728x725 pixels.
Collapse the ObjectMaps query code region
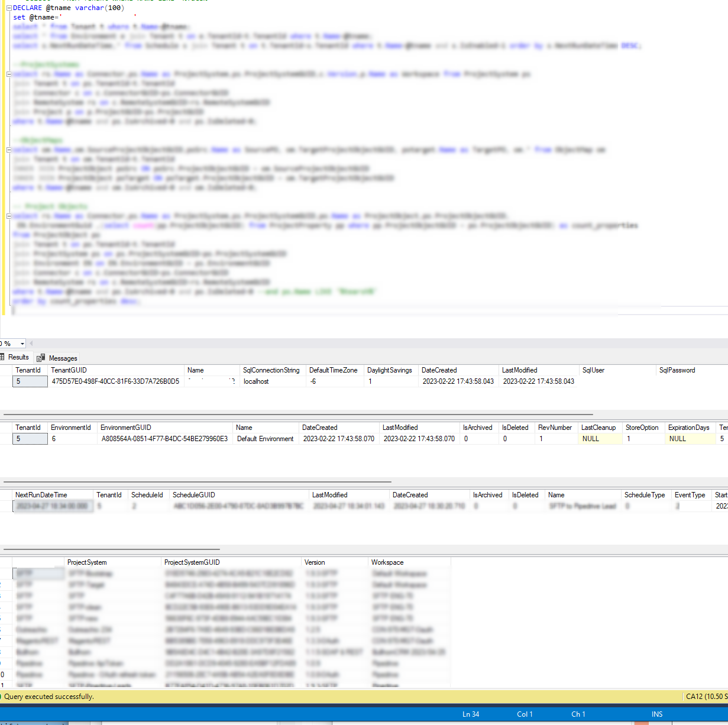coord(8,150)
